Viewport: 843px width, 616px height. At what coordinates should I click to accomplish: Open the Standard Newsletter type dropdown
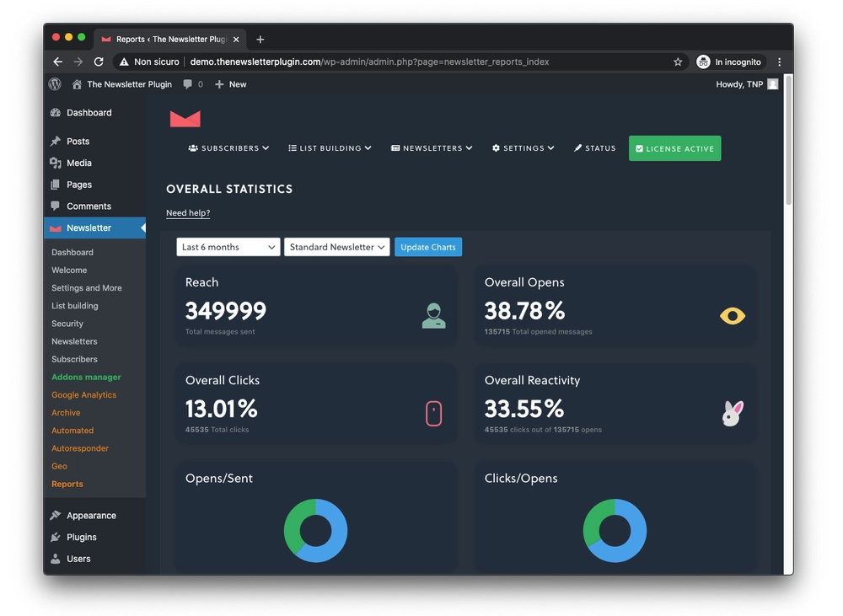(x=336, y=247)
